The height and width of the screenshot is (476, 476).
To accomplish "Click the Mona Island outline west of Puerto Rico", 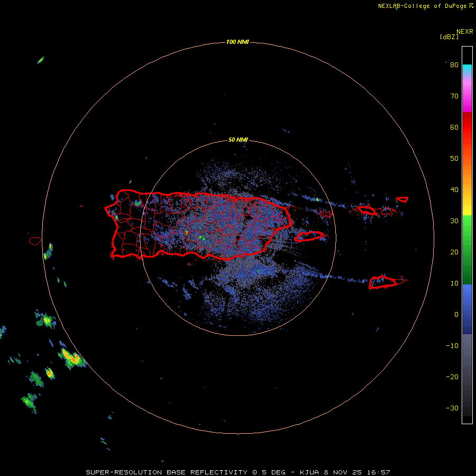I will tap(35, 241).
